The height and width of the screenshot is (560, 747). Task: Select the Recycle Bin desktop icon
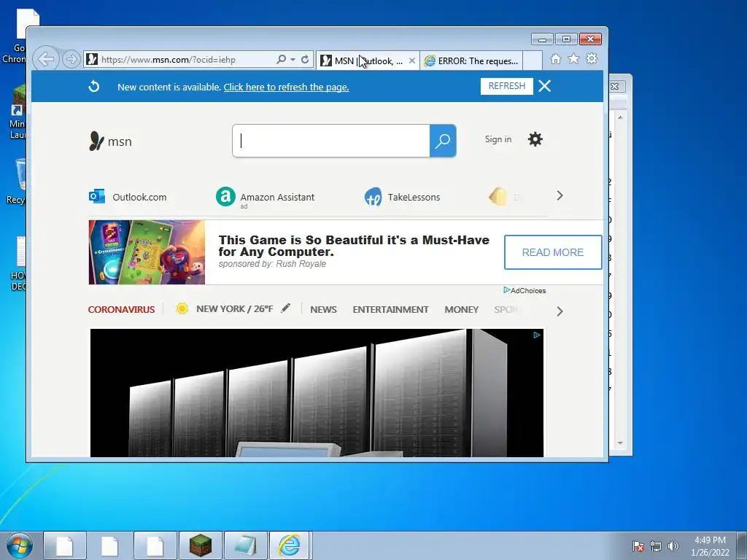coord(16,181)
